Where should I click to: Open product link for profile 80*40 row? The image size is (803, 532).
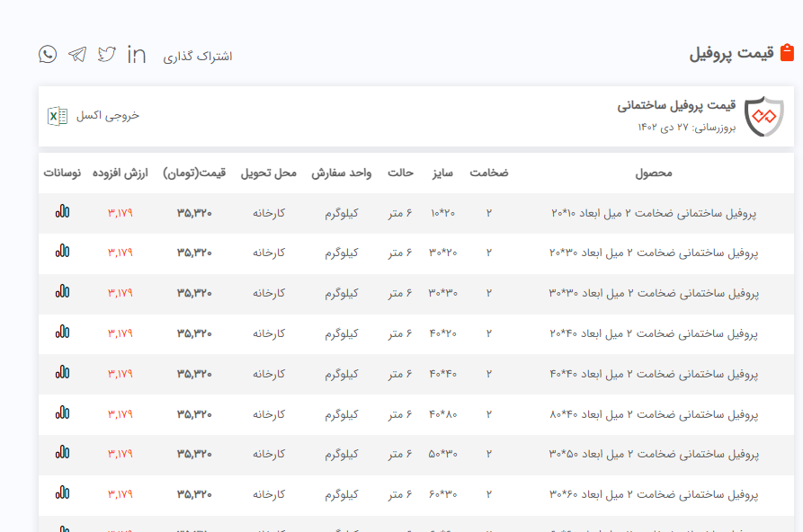653,414
